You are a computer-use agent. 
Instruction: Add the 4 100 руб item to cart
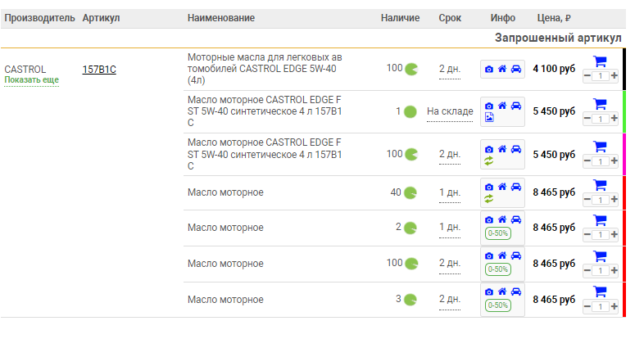tap(599, 61)
